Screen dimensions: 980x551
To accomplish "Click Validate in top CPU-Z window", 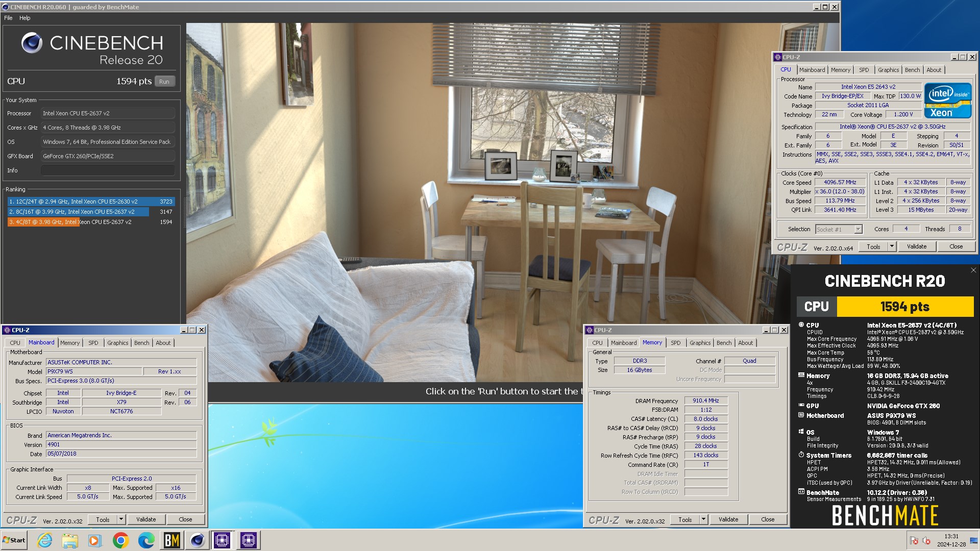I will (x=917, y=246).
